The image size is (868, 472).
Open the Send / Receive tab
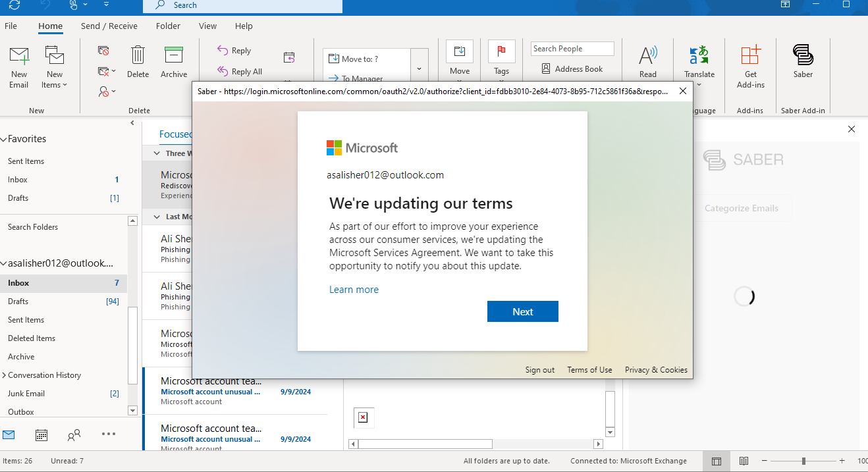[x=109, y=26]
